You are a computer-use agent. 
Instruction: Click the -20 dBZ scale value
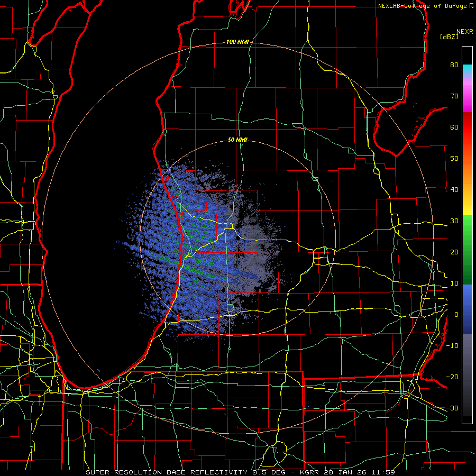452,377
